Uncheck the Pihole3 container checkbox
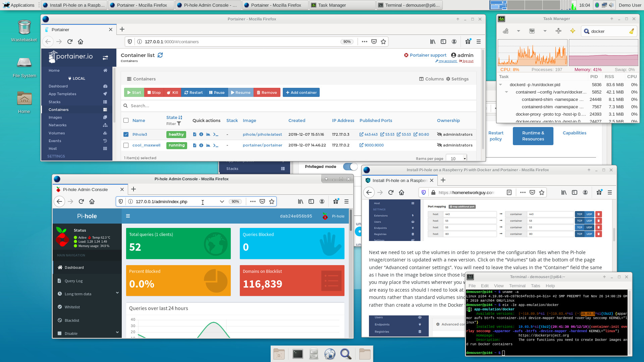This screenshot has width=644, height=362. click(126, 134)
